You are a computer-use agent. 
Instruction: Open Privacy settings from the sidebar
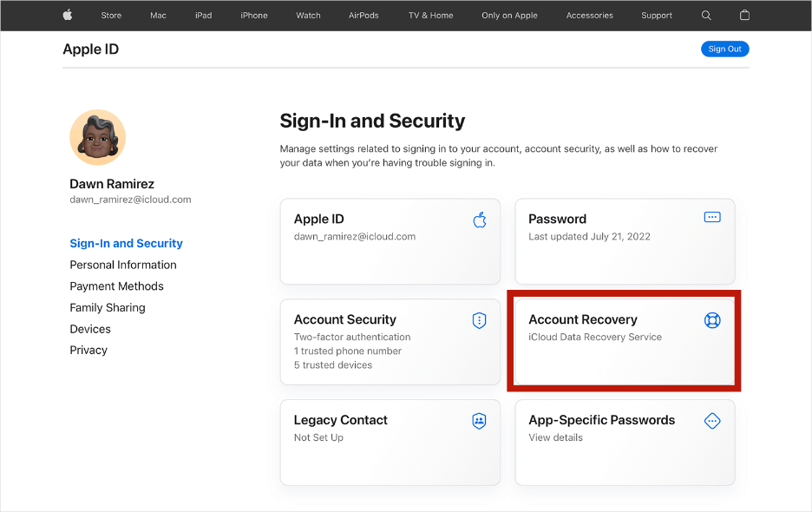[88, 350]
